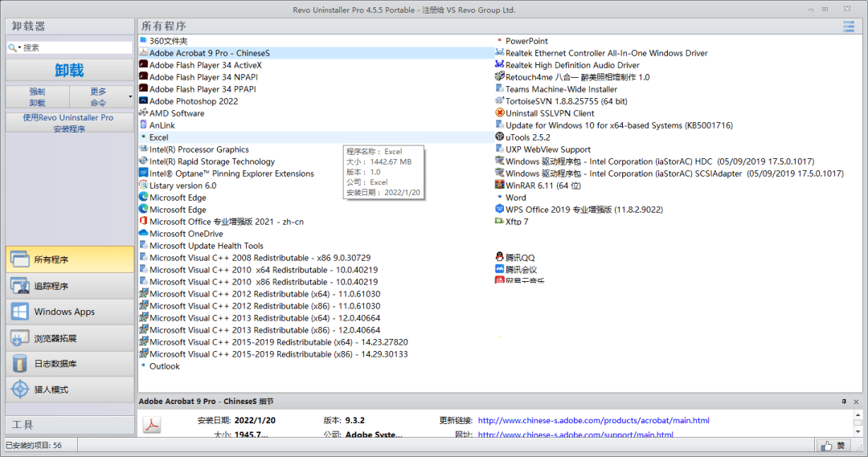Image resolution: width=868 pixels, height=457 pixels.
Task: Select PowerPoint in the program list
Action: [526, 41]
